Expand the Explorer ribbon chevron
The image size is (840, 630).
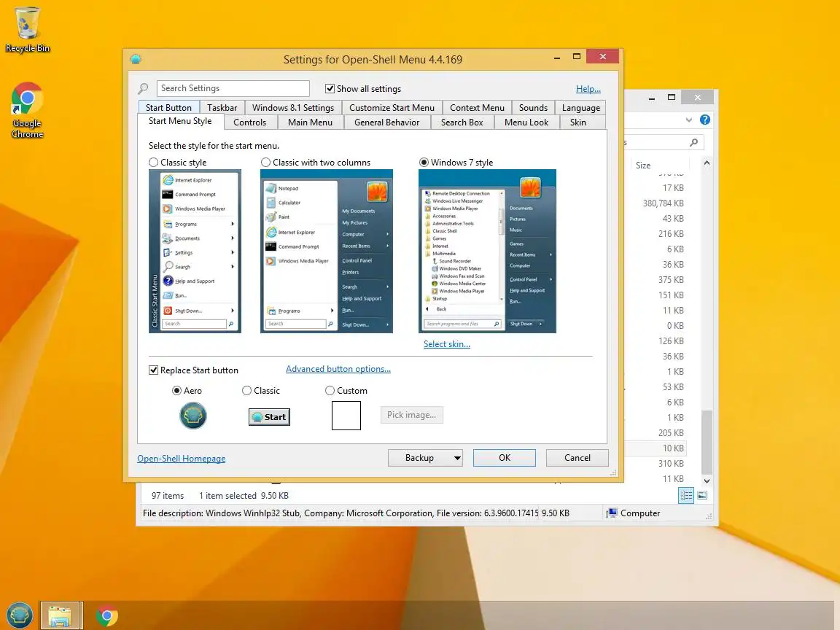689,120
